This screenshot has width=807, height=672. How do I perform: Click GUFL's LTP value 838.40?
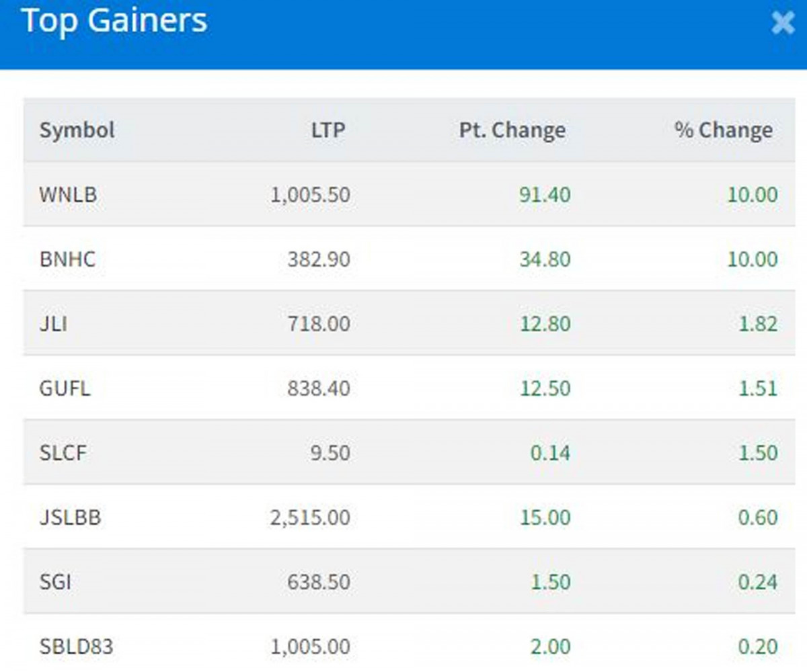[x=318, y=388]
